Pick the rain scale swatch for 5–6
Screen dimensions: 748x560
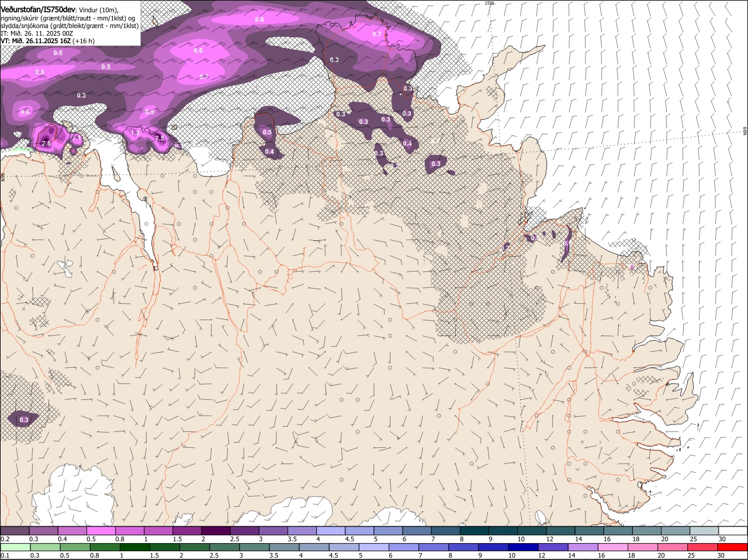[x=373, y=547]
